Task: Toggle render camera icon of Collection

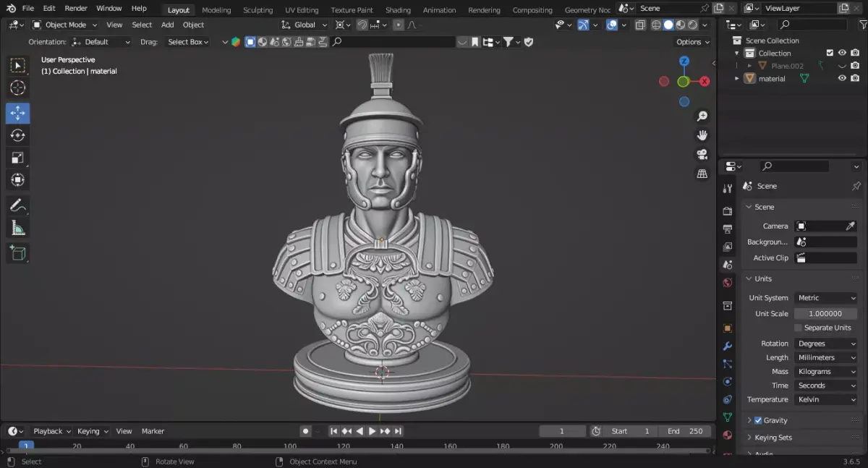Action: (855, 53)
